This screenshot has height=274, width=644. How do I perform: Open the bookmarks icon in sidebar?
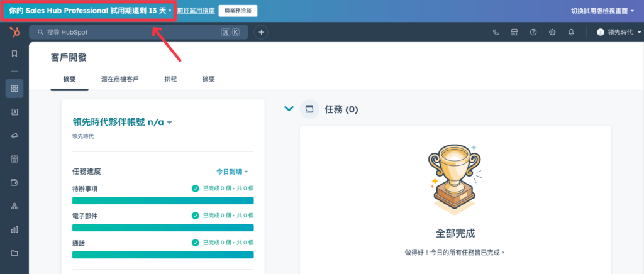tap(14, 54)
